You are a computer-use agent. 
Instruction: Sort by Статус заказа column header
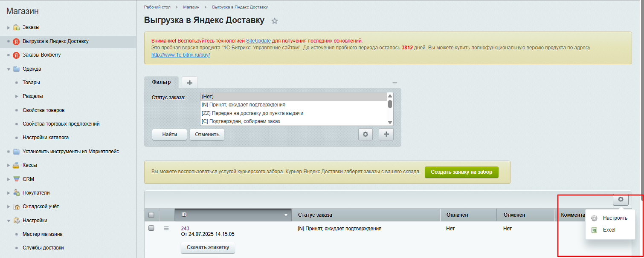tap(366, 215)
